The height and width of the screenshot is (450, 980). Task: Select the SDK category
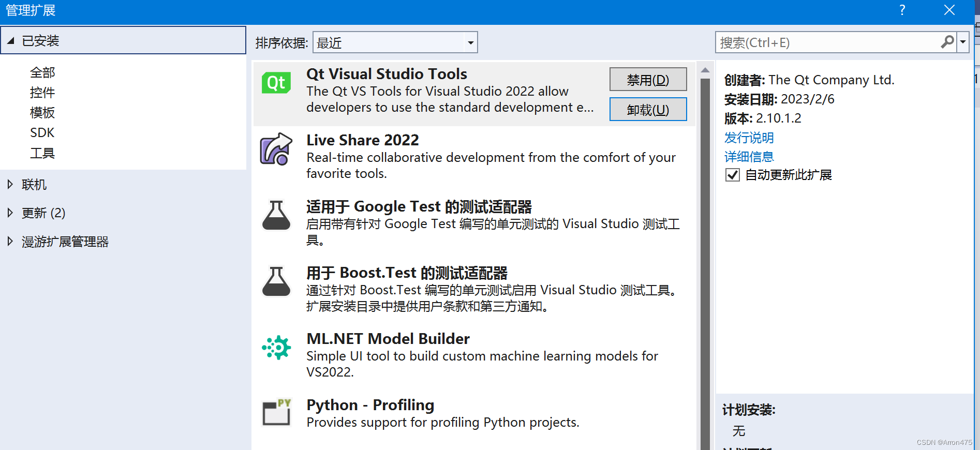(42, 133)
